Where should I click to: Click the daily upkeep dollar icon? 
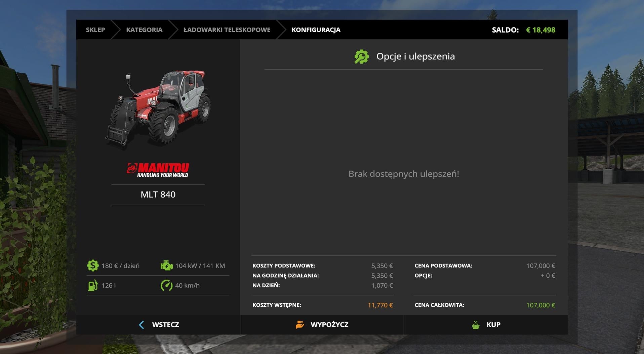[93, 265]
